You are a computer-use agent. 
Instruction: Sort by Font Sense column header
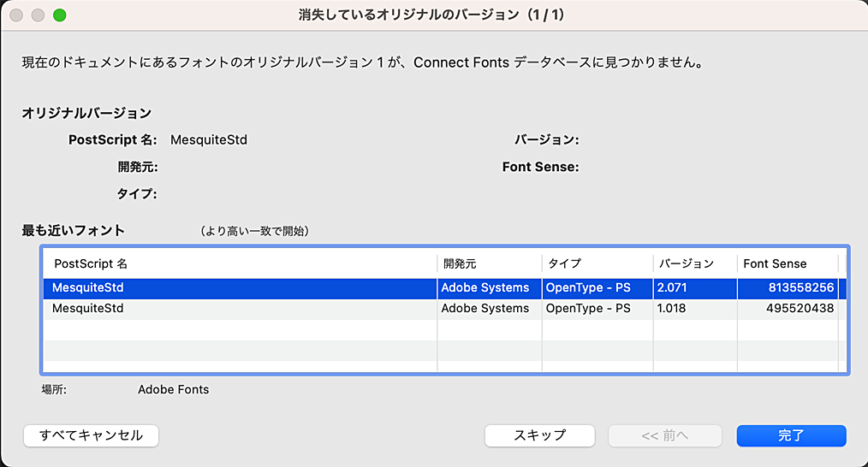click(x=786, y=263)
